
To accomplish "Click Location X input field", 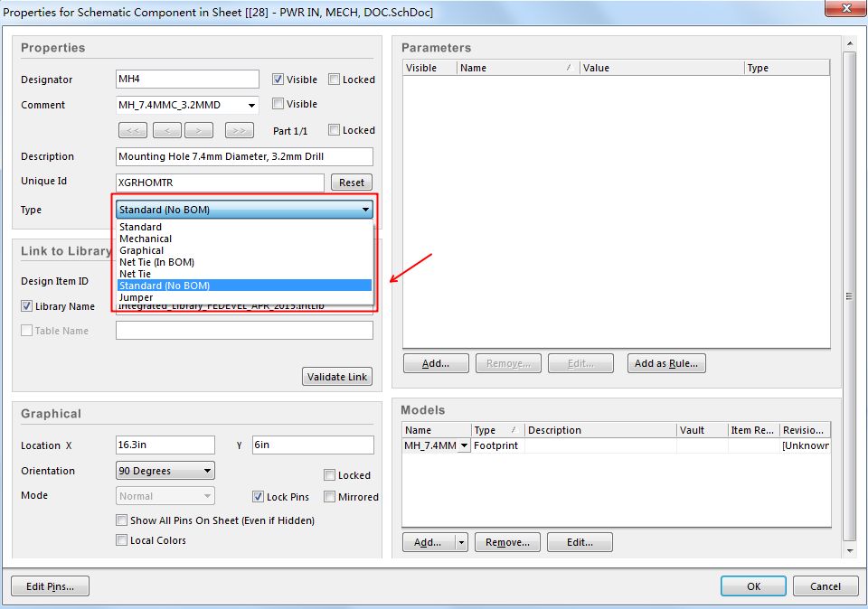I will [x=165, y=445].
